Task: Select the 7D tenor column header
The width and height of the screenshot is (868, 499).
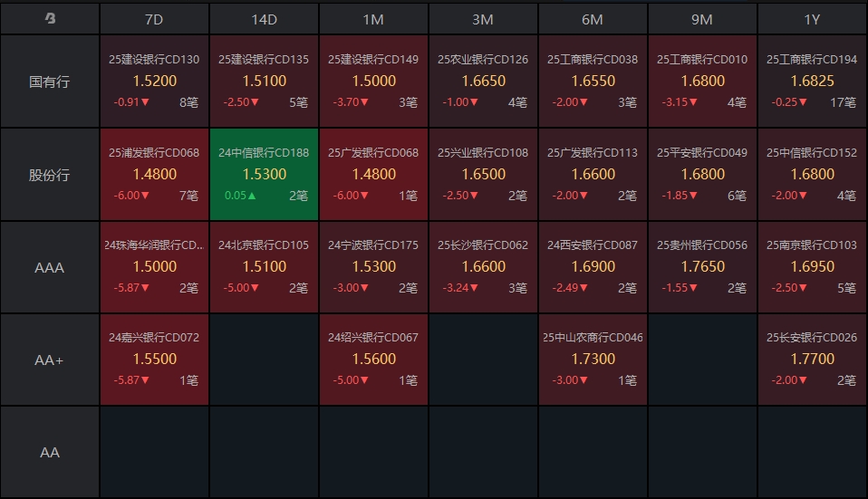Action: (x=154, y=19)
